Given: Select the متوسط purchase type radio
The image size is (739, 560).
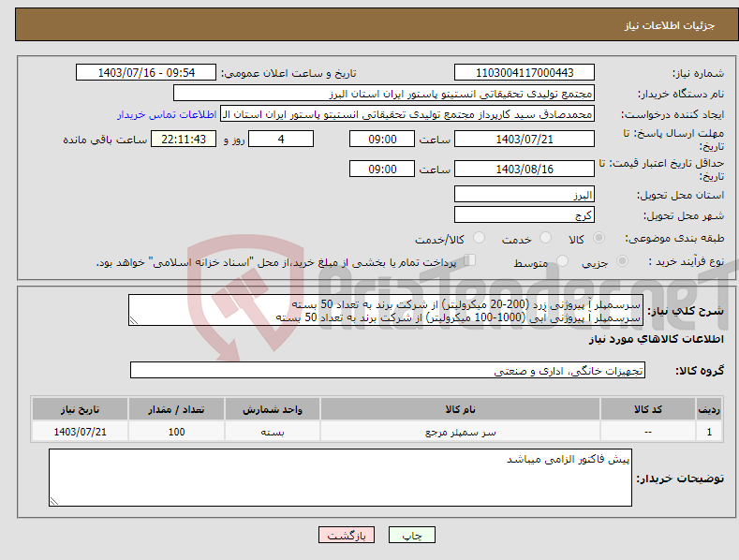Looking at the screenshot, I should pyautogui.click(x=562, y=260).
